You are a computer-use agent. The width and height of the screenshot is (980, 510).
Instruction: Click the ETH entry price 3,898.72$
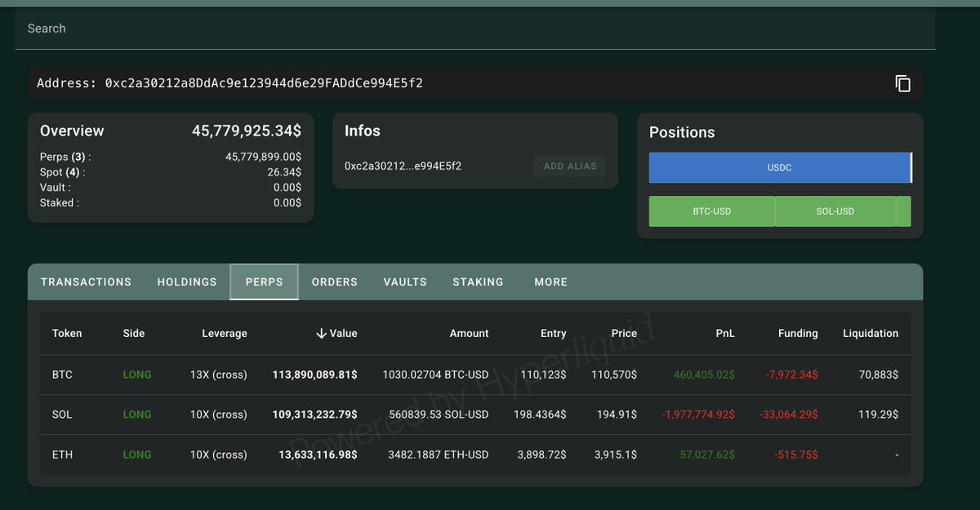(x=543, y=455)
